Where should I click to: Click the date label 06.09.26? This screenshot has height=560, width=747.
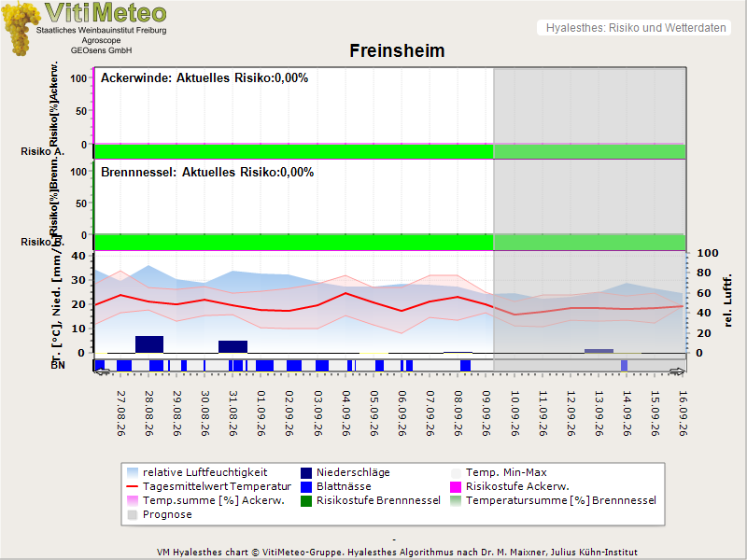pos(402,413)
